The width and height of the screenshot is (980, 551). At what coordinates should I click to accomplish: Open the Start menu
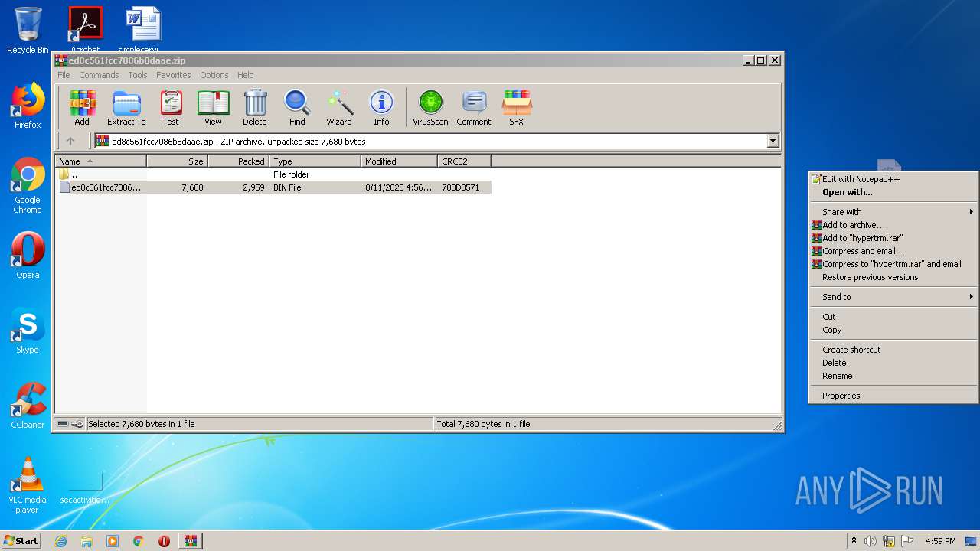pyautogui.click(x=21, y=540)
